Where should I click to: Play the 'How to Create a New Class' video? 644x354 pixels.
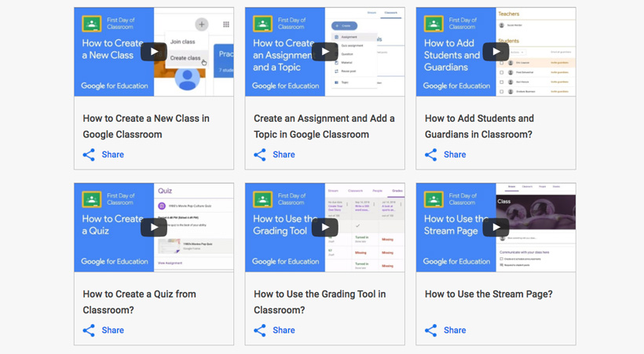[x=154, y=52]
